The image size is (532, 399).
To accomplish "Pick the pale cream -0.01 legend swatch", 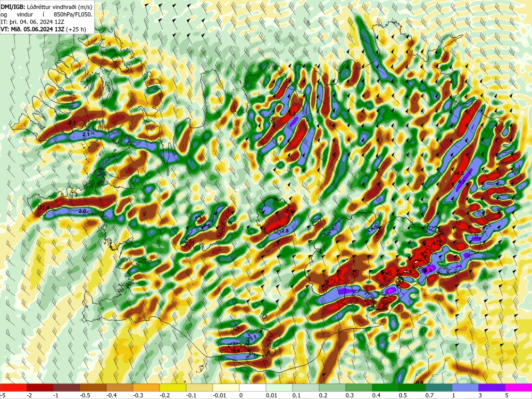I will pos(226,388).
